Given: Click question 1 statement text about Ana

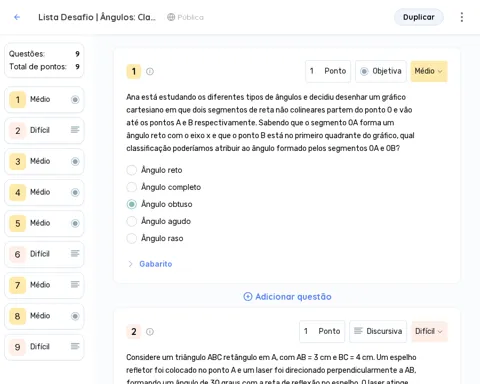Looking at the screenshot, I should 270,123.
